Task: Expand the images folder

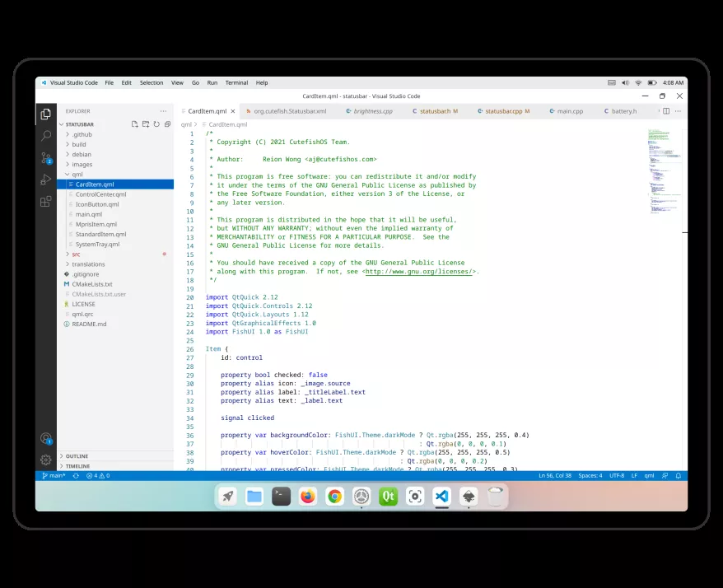Action: point(115,164)
